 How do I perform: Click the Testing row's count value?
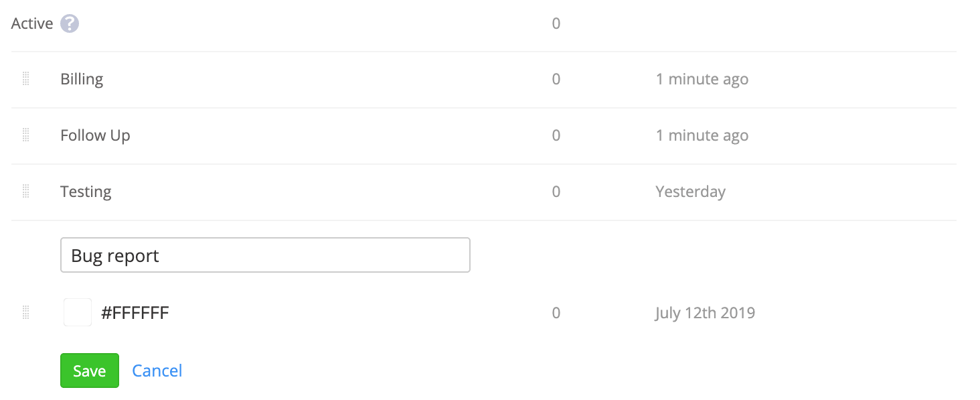(556, 192)
